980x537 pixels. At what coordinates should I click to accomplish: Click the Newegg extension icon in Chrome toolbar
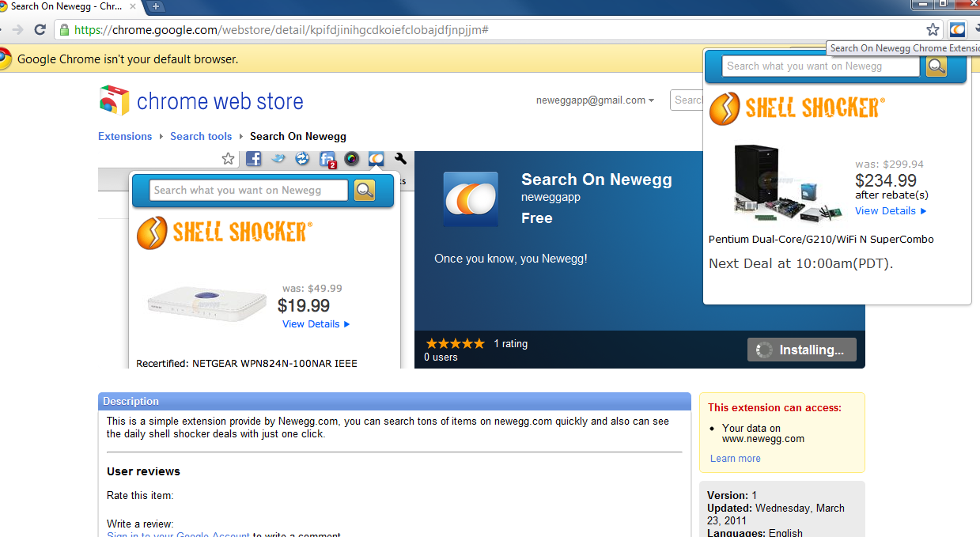[957, 30]
